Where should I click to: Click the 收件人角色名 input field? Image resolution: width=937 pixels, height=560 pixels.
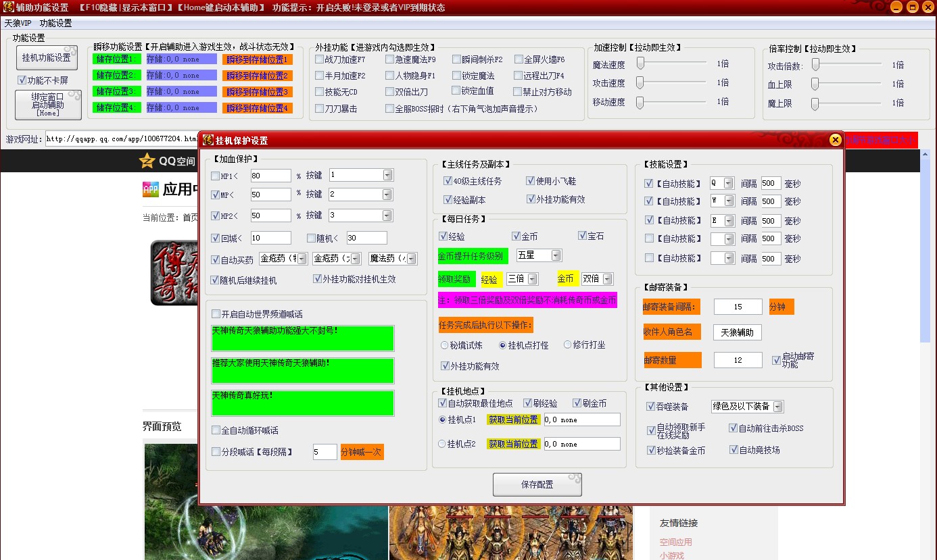coord(736,332)
